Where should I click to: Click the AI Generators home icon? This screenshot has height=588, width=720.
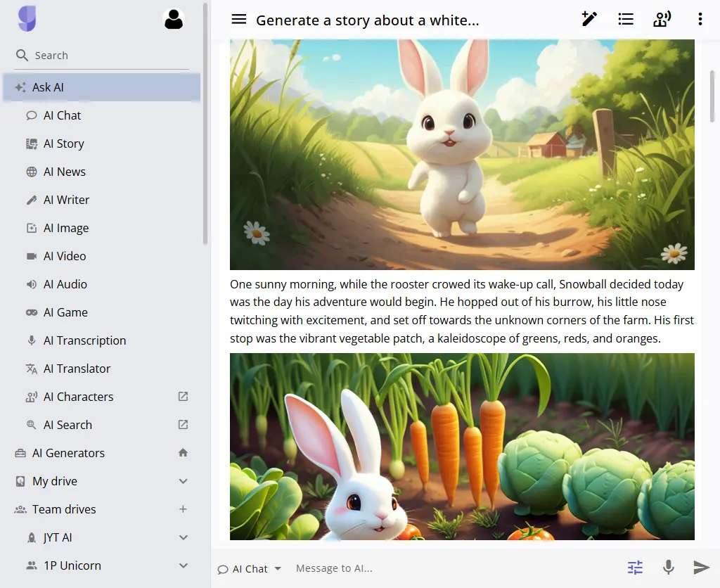click(x=183, y=452)
